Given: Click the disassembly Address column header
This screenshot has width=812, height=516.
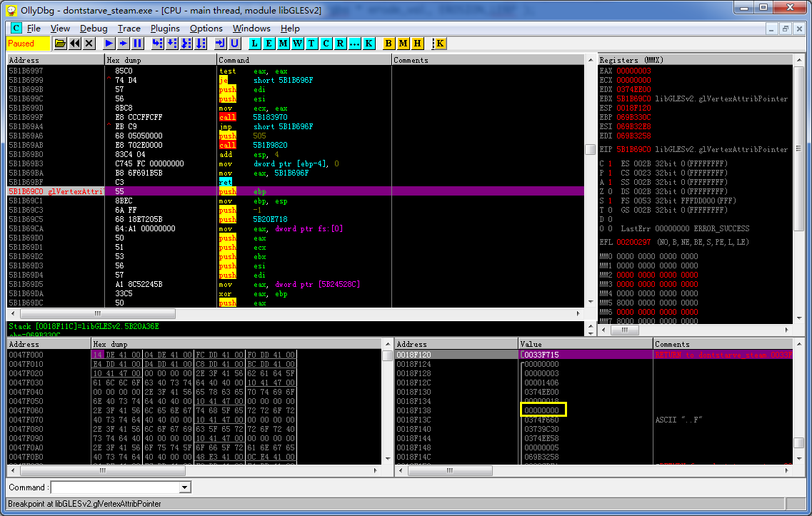Looking at the screenshot, I should point(56,60).
